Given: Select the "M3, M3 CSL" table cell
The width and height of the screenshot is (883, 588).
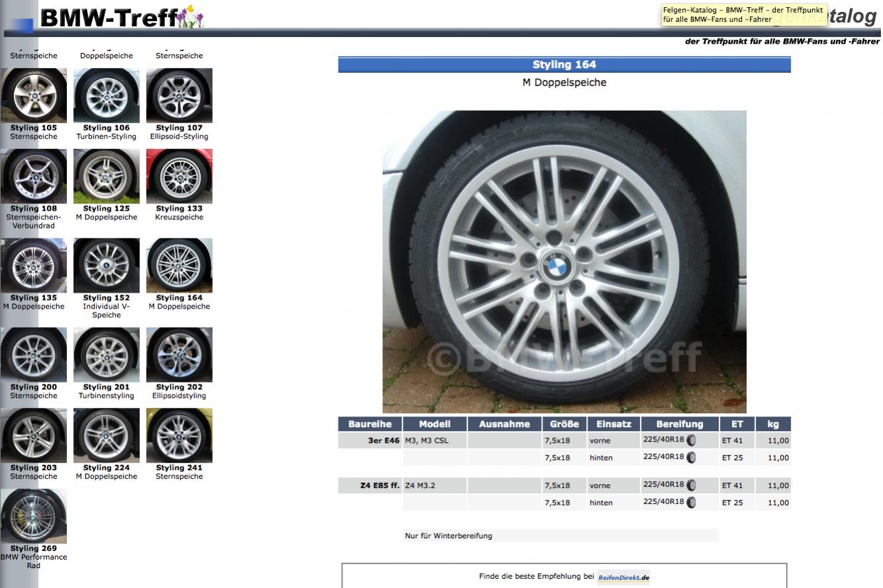Looking at the screenshot, I should click(x=435, y=440).
